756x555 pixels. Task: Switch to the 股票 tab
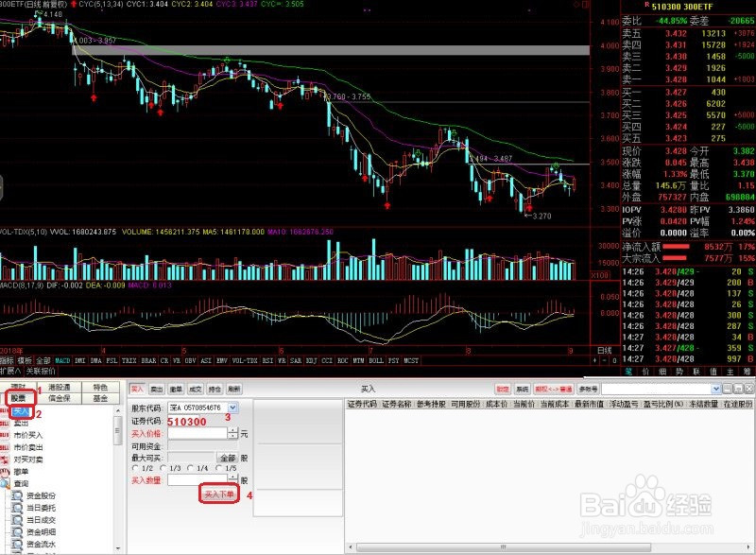(19, 398)
